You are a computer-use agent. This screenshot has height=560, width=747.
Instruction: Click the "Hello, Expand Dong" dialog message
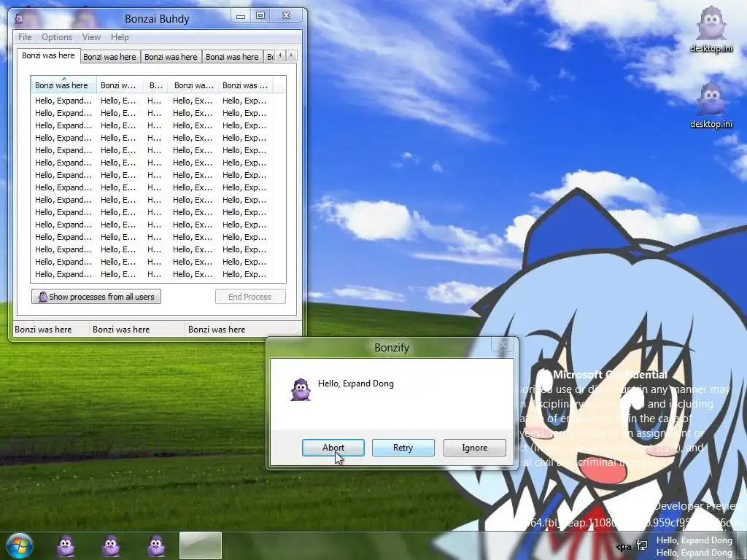tap(356, 384)
